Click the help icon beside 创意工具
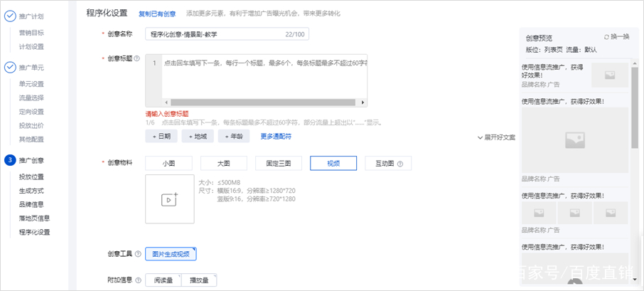Image resolution: width=644 pixels, height=291 pixels. pyautogui.click(x=136, y=254)
